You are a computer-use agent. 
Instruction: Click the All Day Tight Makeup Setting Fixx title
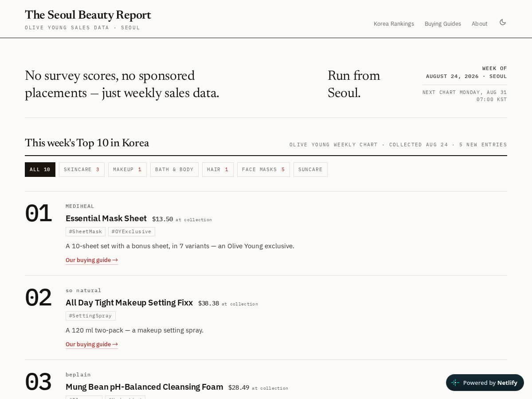coord(129,303)
